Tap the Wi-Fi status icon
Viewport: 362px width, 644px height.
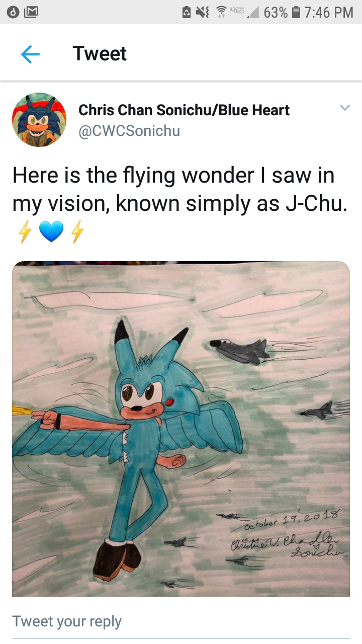pos(221,12)
